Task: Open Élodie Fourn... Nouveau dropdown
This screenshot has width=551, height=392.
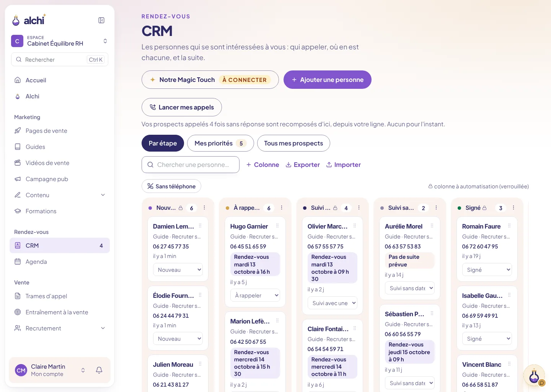Action: click(178, 339)
